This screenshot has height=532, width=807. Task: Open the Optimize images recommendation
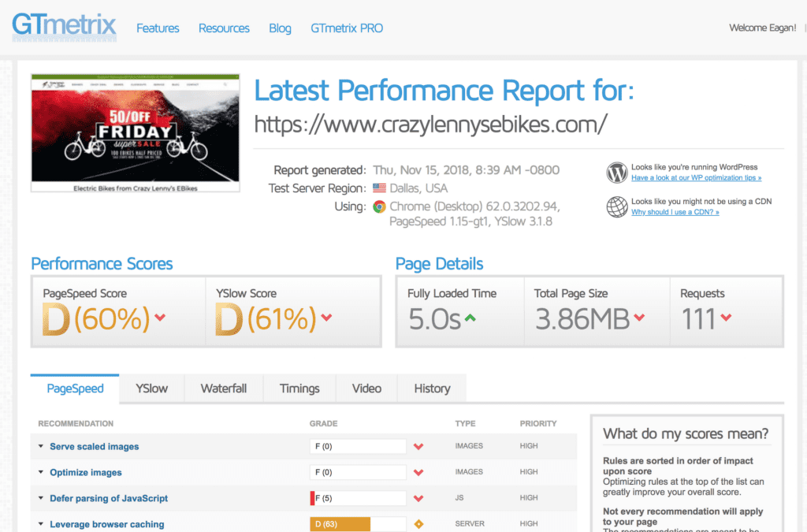click(x=86, y=472)
